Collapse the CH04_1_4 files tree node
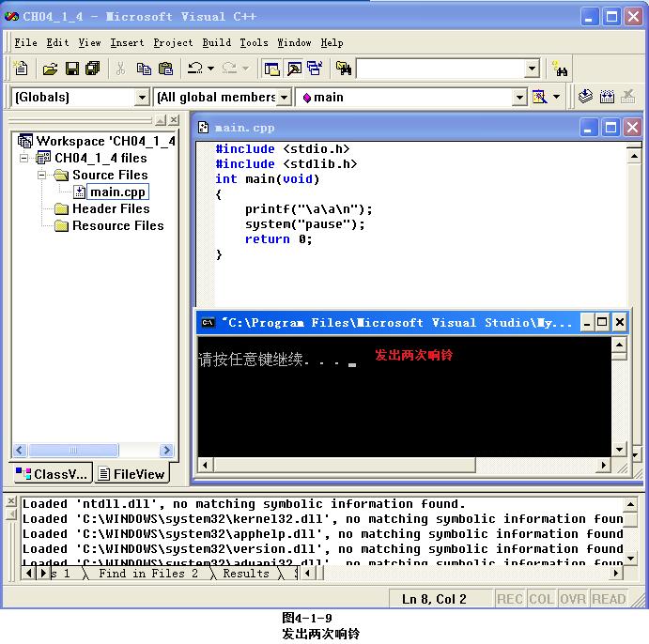This screenshot has width=649, height=644. [x=24, y=158]
